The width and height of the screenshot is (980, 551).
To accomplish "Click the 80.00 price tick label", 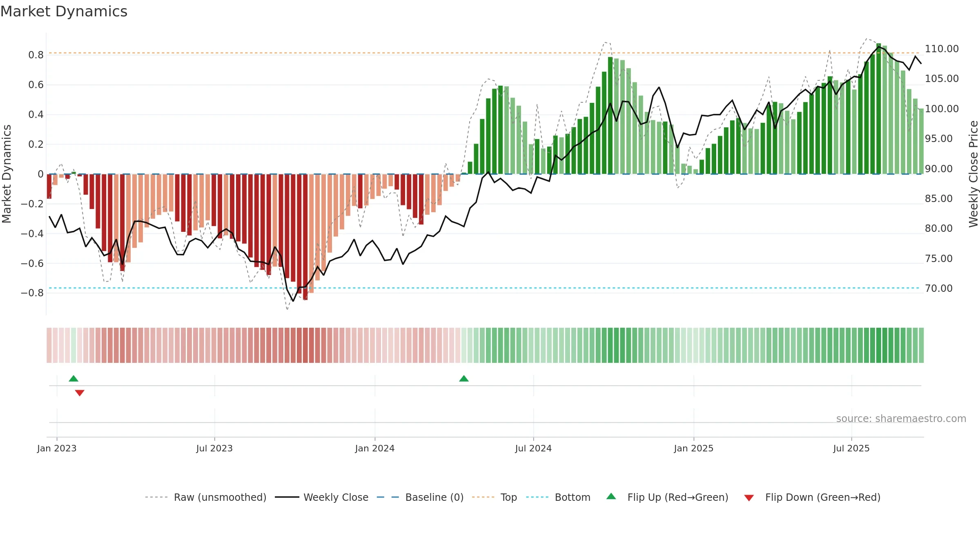I will (939, 228).
